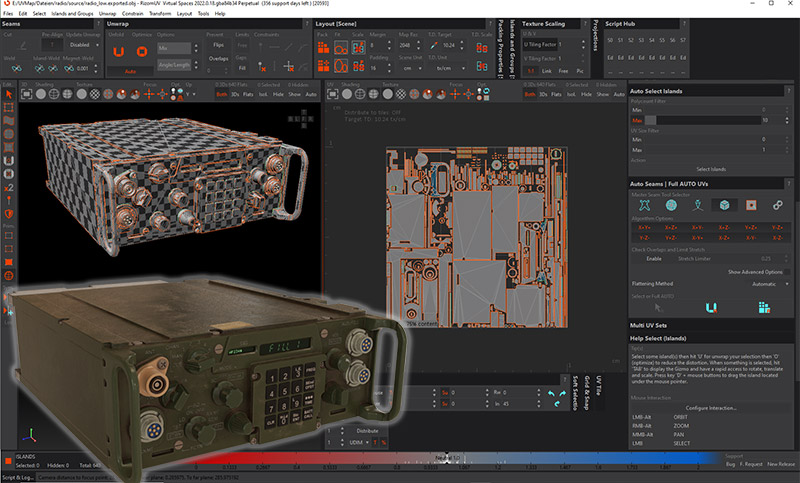Click the Configure Interaction button
The height and width of the screenshot is (483, 800).
pyautogui.click(x=711, y=407)
